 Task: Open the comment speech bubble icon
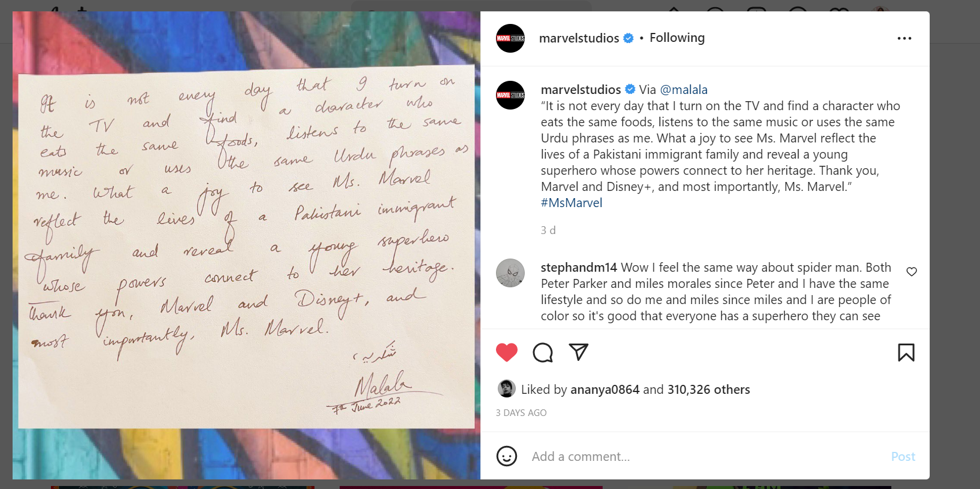point(543,353)
